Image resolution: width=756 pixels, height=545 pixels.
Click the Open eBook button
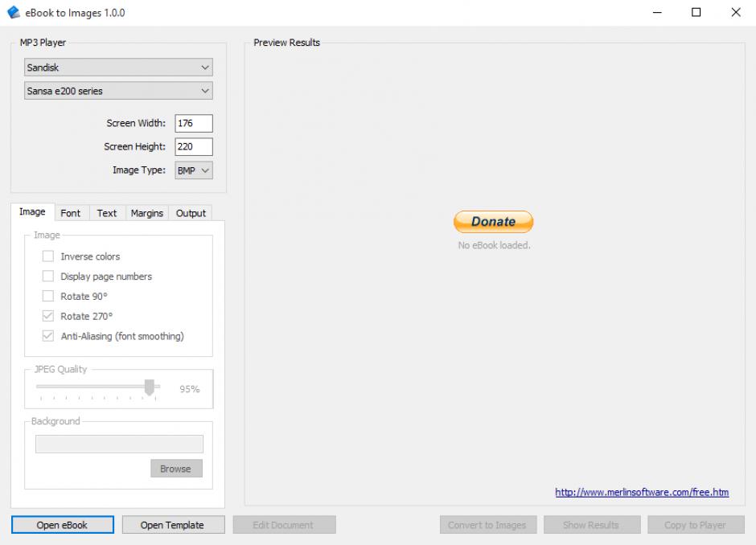click(x=62, y=525)
